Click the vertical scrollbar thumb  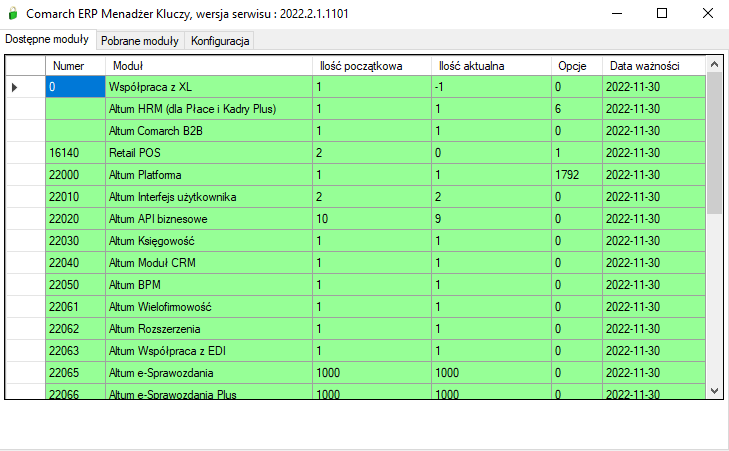pos(715,143)
